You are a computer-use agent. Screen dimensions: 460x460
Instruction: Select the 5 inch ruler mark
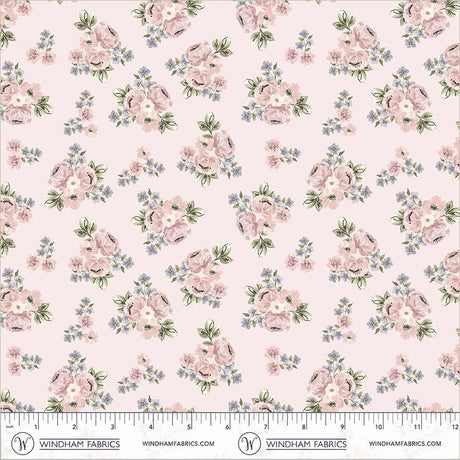[189, 427]
